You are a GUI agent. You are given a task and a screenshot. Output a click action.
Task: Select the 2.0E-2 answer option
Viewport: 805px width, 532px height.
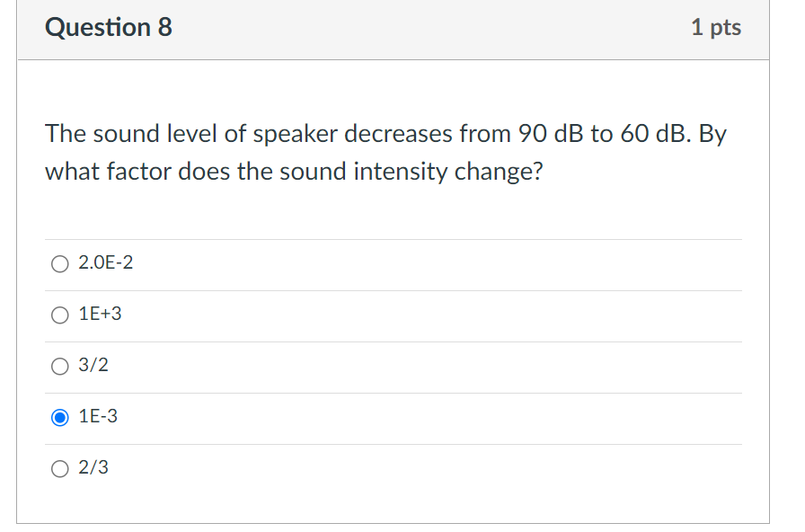pyautogui.click(x=59, y=263)
